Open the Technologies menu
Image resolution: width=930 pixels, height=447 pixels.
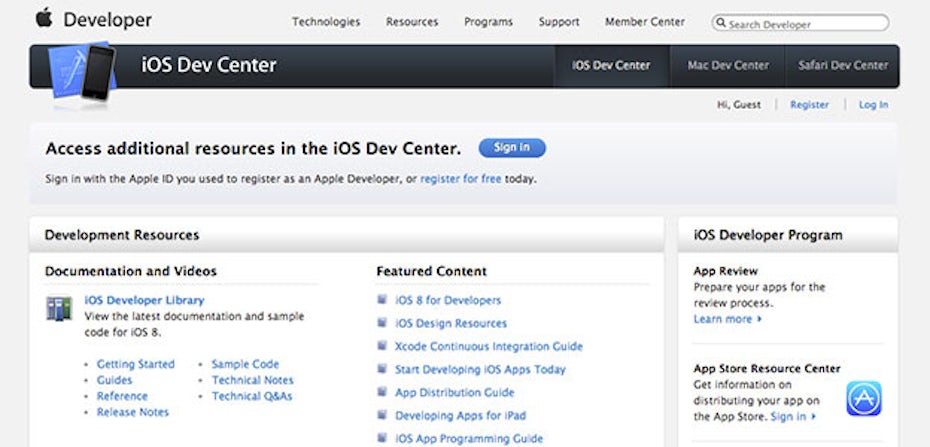click(326, 22)
